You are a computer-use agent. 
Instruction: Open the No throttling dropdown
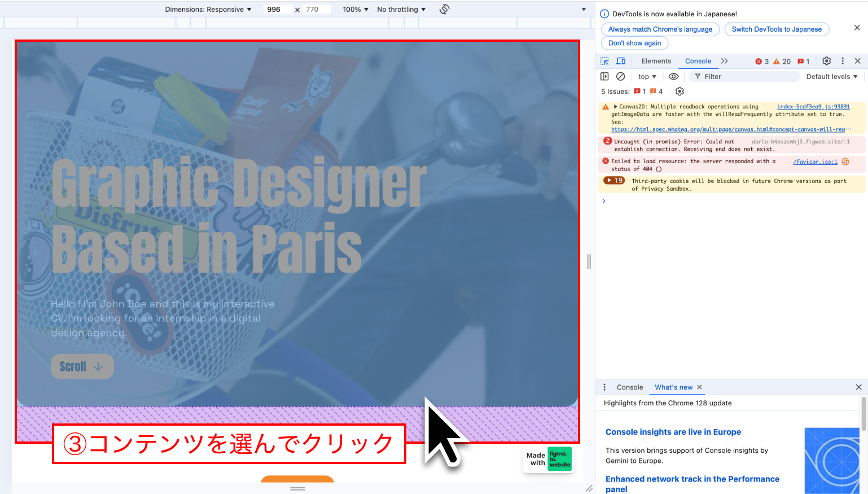tap(401, 10)
